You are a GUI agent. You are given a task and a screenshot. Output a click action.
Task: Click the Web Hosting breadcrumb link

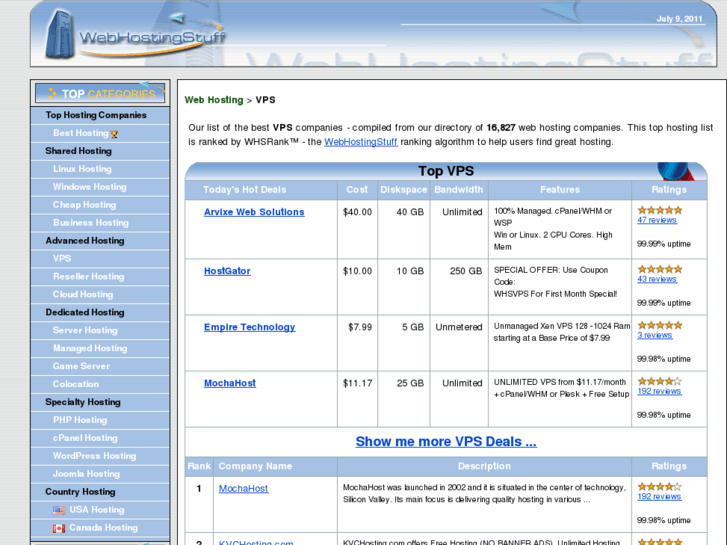tap(214, 100)
